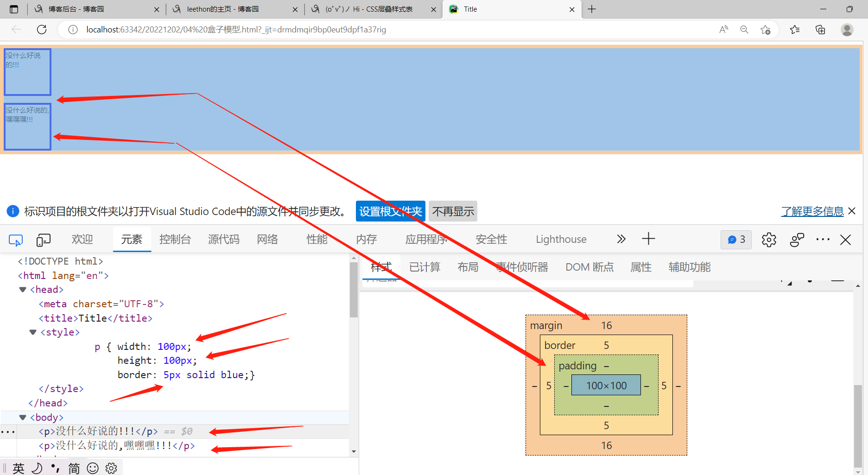Click the border label in box model

560,345
